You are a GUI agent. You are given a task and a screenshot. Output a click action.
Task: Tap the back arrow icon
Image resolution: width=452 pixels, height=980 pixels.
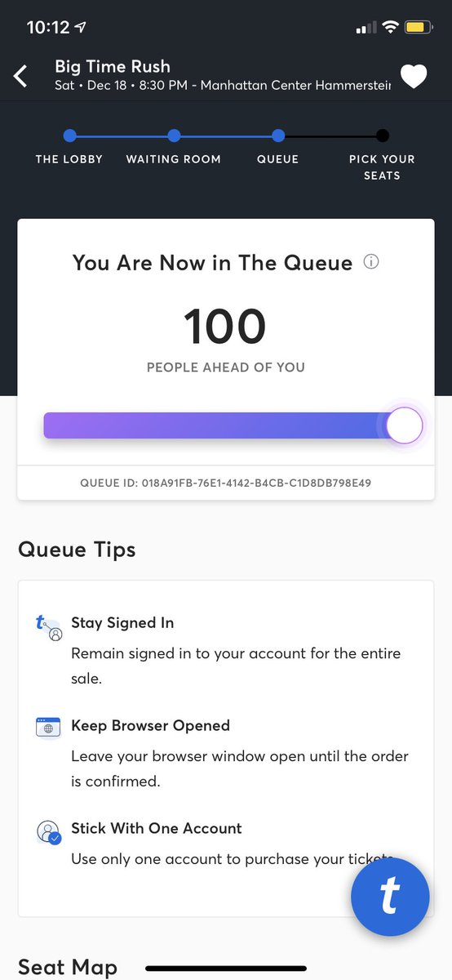pos(20,76)
